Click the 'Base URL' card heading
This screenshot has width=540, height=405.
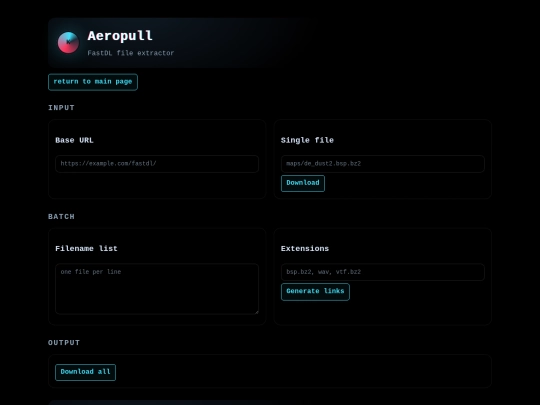[74, 140]
